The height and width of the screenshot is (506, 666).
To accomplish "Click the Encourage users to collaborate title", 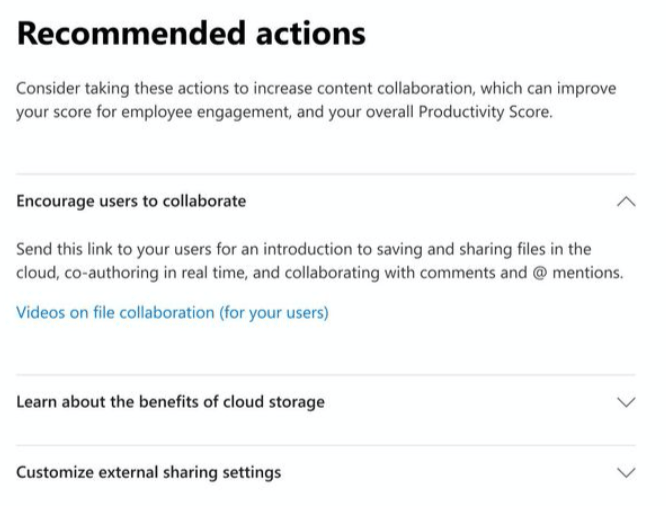I will click(x=131, y=201).
